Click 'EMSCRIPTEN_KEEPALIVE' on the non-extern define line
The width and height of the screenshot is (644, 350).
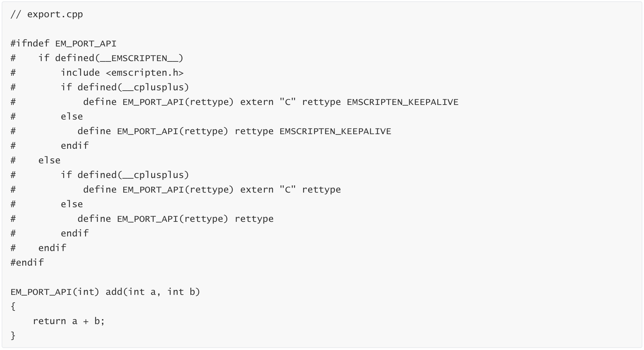tap(335, 131)
